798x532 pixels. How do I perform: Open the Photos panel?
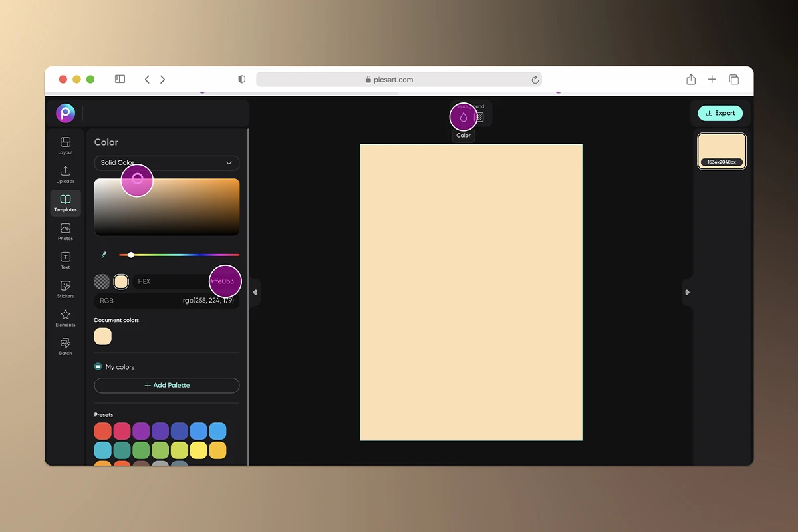click(x=65, y=231)
